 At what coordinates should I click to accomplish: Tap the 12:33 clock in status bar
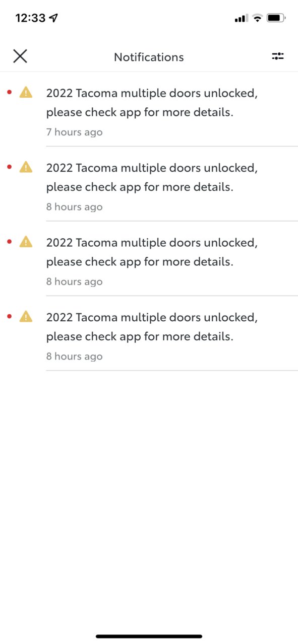click(30, 18)
